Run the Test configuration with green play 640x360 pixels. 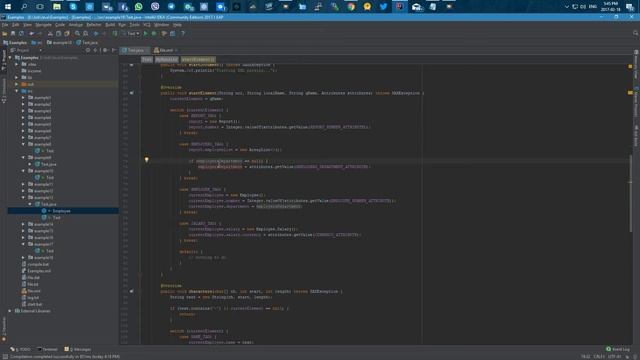[x=146, y=33]
